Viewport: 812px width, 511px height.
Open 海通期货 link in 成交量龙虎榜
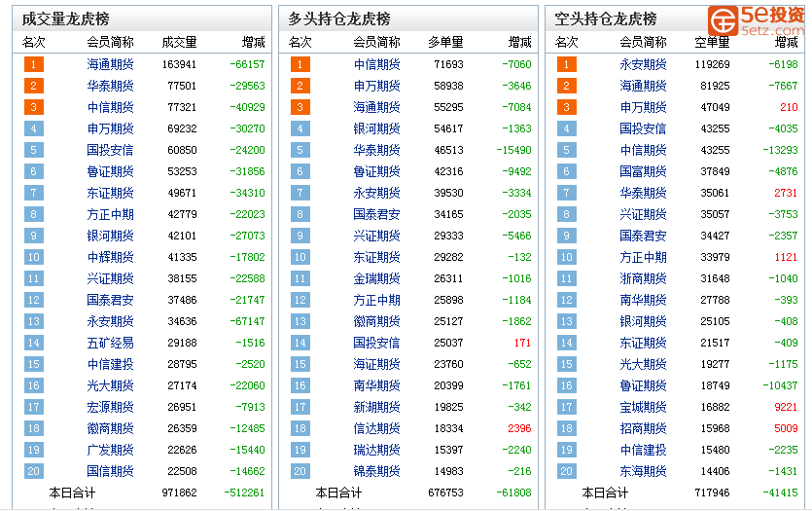tap(110, 64)
